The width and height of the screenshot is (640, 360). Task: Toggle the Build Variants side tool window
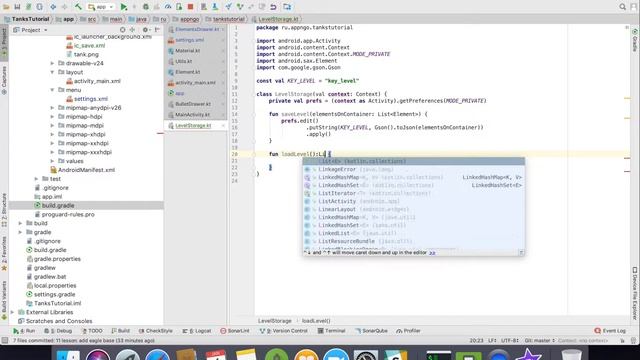(x=4, y=300)
